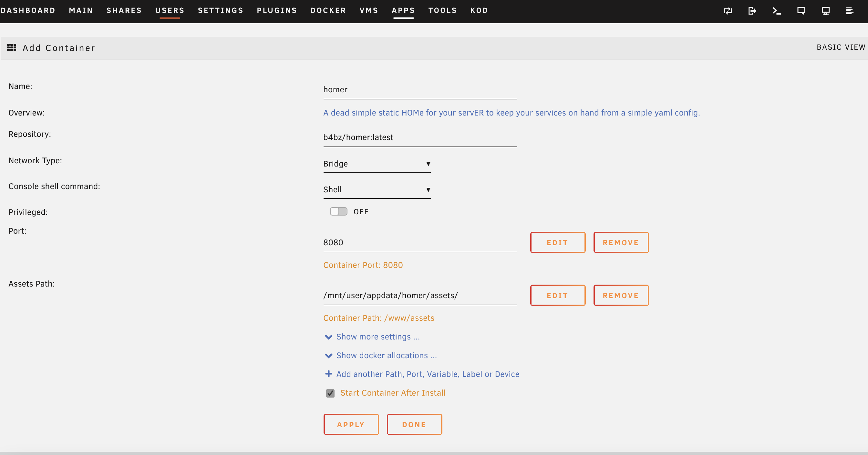The width and height of the screenshot is (868, 455).
Task: Open the PLUGINS menu tab
Action: pyautogui.click(x=277, y=10)
